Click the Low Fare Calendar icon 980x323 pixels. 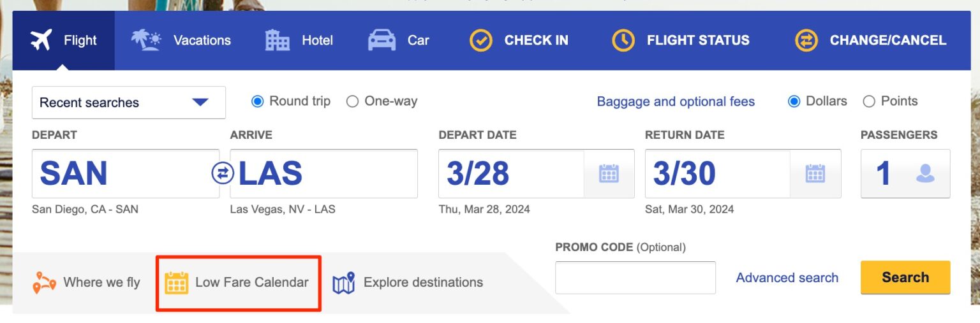pyautogui.click(x=177, y=282)
